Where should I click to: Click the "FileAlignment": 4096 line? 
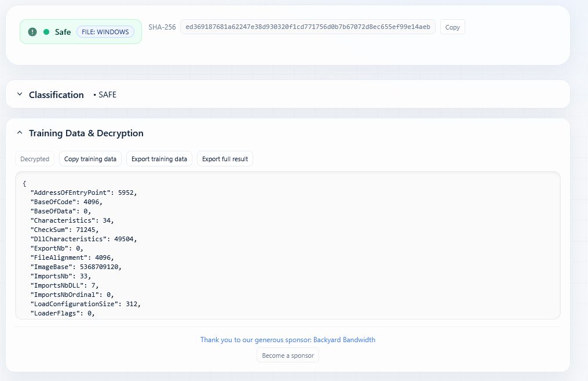pyautogui.click(x=72, y=257)
